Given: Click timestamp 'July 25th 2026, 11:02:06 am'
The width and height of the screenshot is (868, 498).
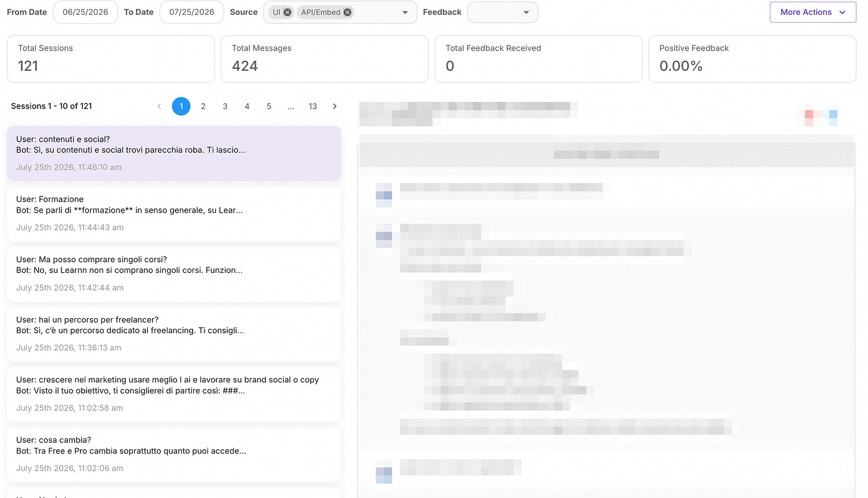Looking at the screenshot, I should point(69,468).
